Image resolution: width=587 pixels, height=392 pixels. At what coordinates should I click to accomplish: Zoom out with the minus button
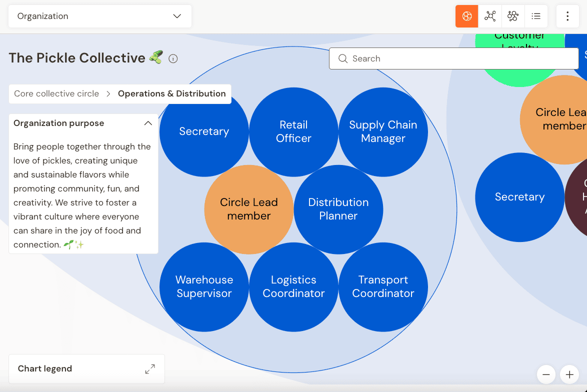pyautogui.click(x=546, y=374)
